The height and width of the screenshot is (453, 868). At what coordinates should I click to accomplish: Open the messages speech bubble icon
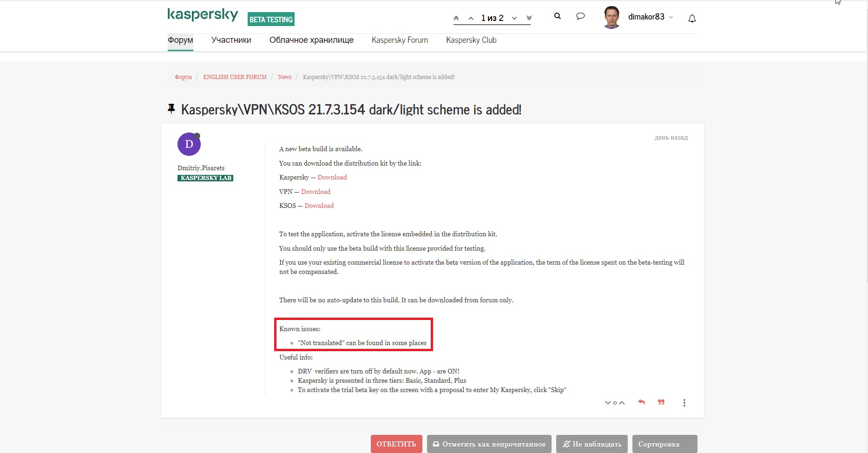(x=580, y=16)
